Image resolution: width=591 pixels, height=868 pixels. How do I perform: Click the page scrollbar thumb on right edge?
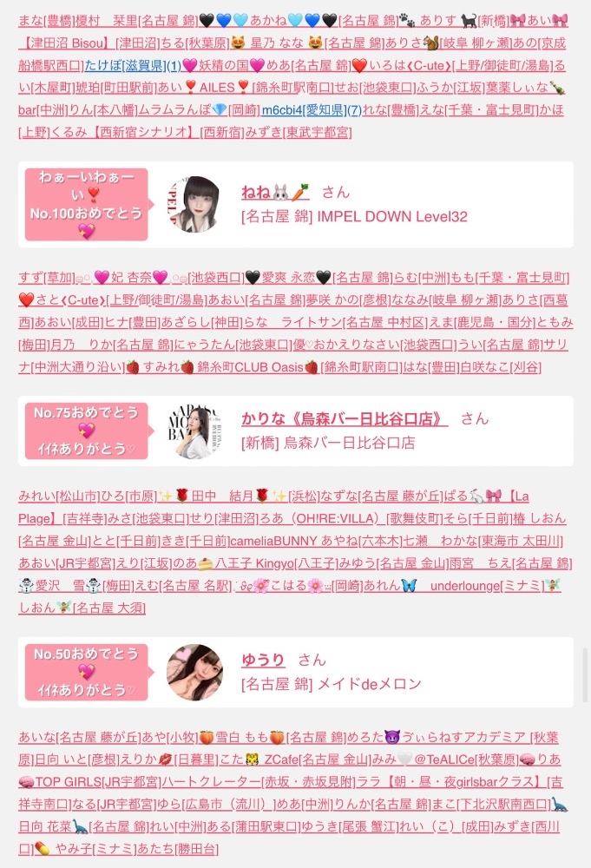[586, 674]
